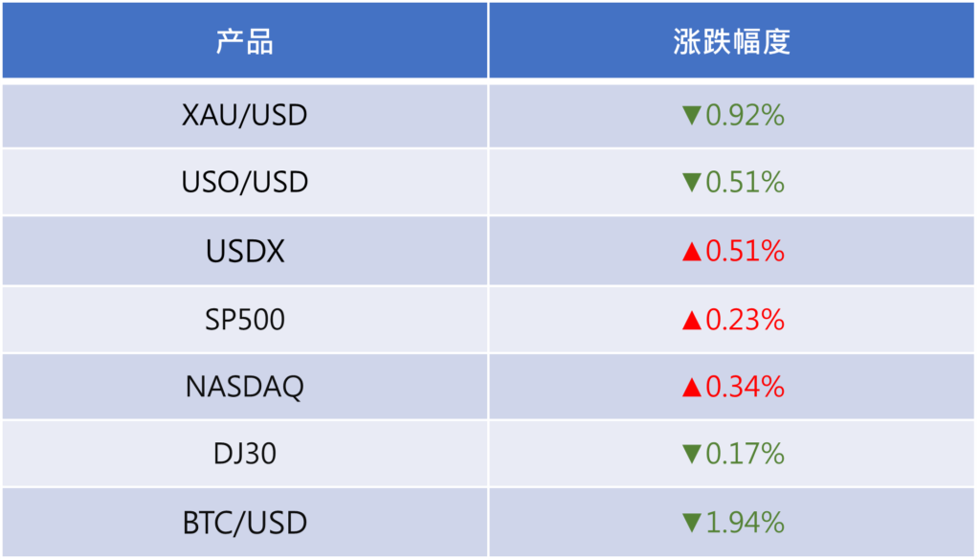Click the 产品 column header
This screenshot has width=980, height=560.
pyautogui.click(x=244, y=43)
